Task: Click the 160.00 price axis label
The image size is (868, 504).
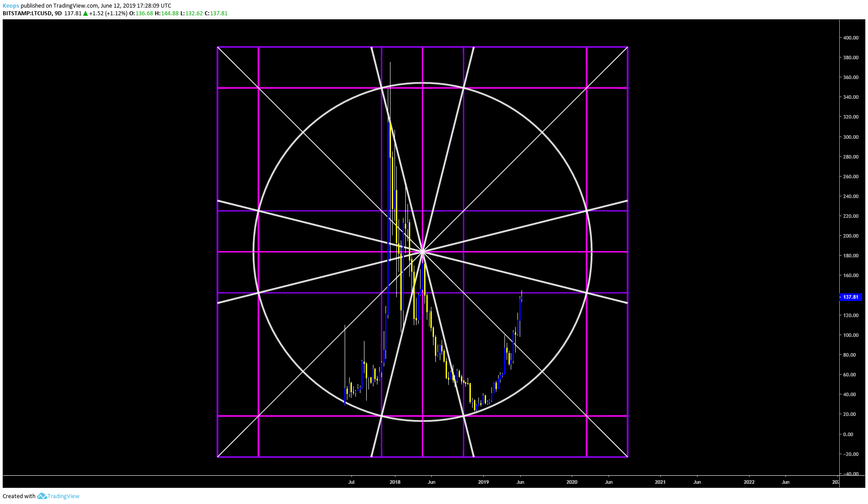Action: click(850, 275)
